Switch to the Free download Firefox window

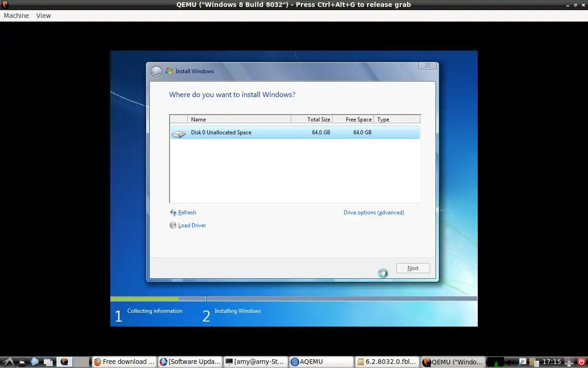click(124, 362)
